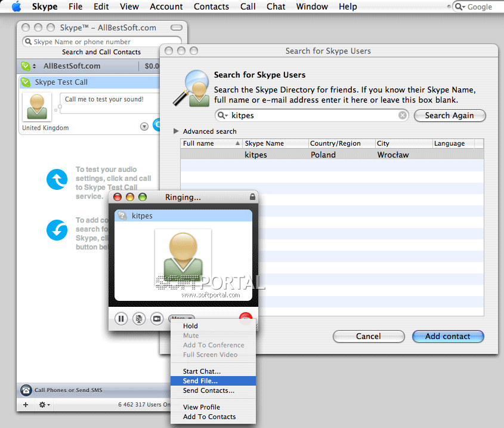Screen dimensions: 504x428
Task: Click the Spotlight Google search icon
Action: point(460,7)
